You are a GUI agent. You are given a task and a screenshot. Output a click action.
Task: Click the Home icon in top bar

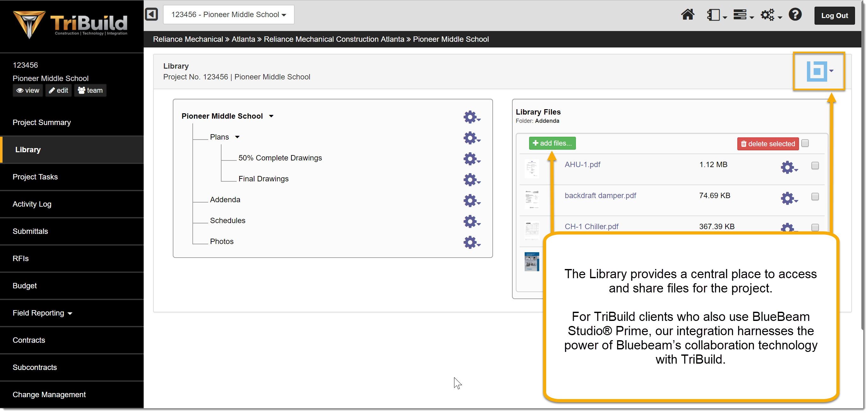pos(687,15)
